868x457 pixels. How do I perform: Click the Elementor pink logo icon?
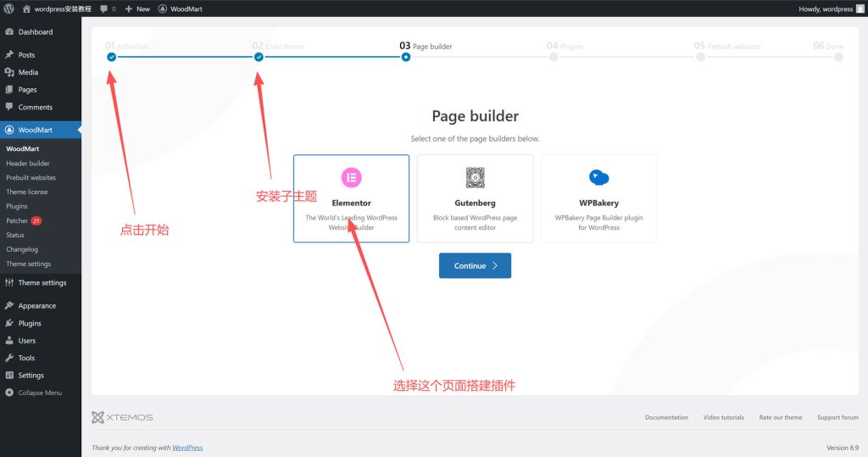tap(351, 177)
